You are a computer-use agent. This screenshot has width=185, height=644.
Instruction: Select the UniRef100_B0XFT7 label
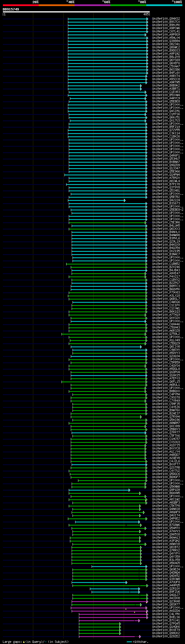(166, 464)
